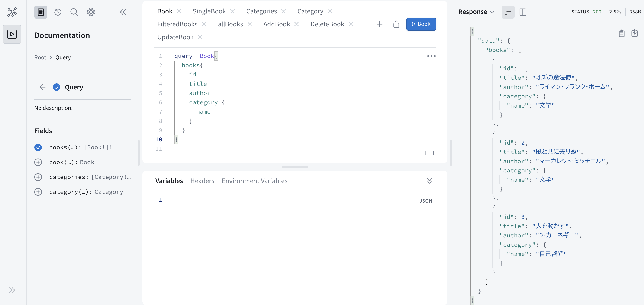Select the Environment Variables tab
Viewport: 644px width, 305px height.
point(254,180)
